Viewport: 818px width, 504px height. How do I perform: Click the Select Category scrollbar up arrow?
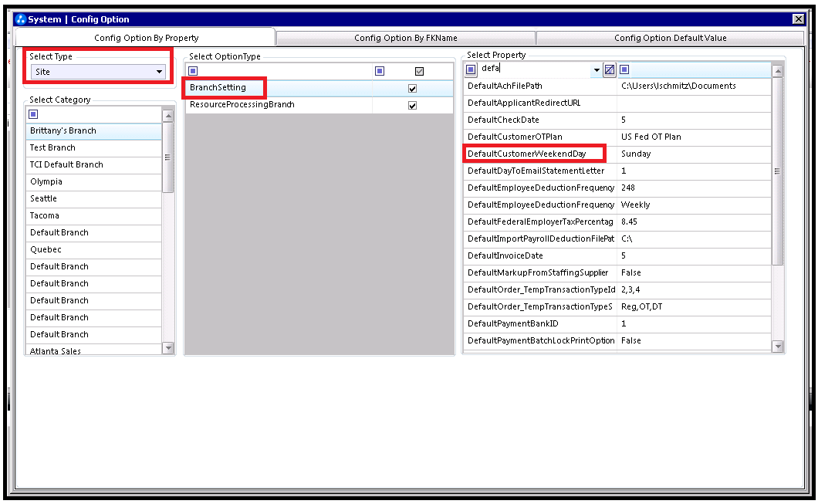168,115
